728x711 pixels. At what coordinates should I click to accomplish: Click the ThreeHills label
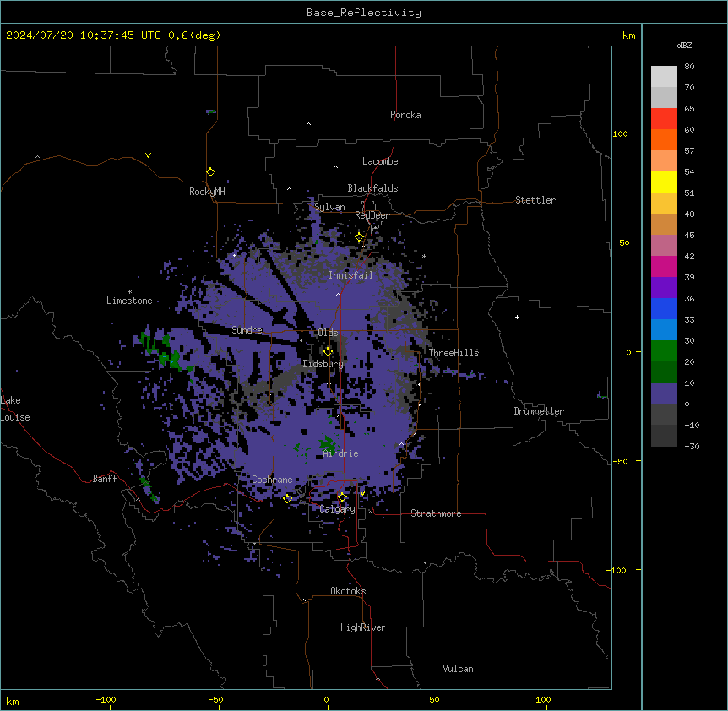[454, 353]
